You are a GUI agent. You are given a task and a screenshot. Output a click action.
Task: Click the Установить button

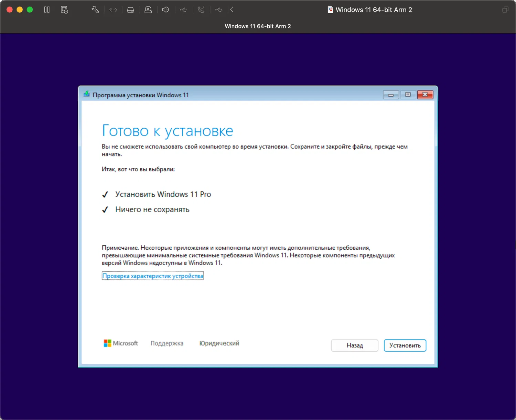coord(405,345)
